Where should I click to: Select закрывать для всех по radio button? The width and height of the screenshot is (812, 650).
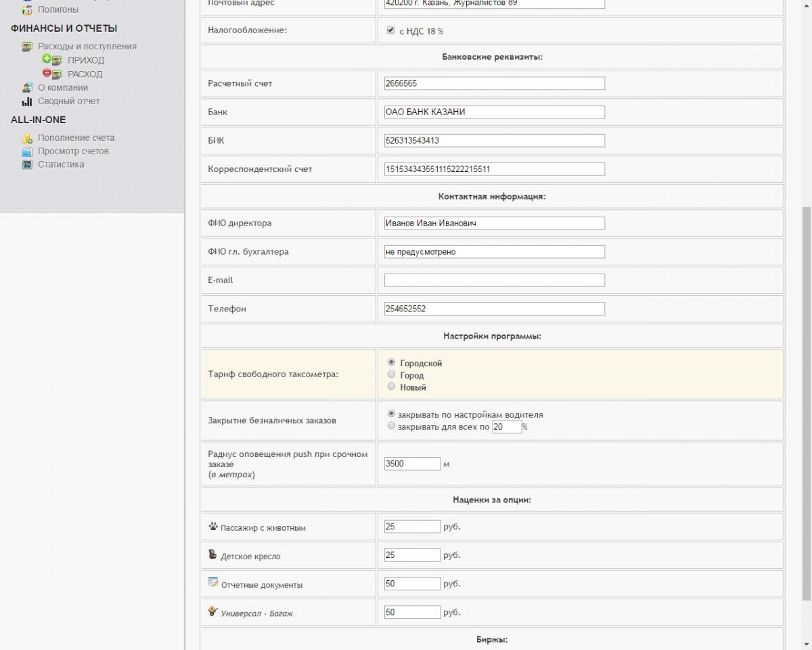pos(391,426)
